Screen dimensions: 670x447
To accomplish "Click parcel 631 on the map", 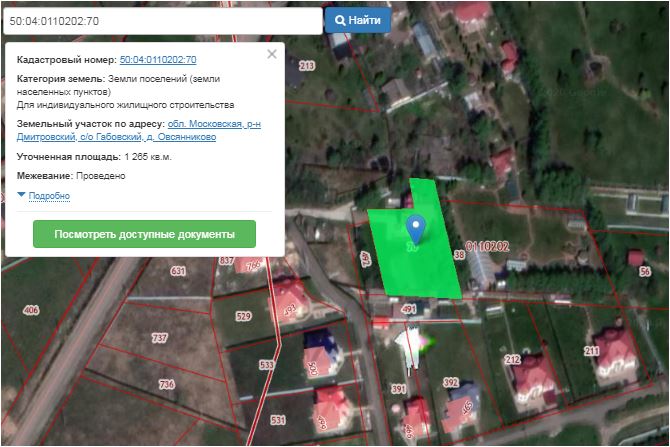I will [x=178, y=271].
